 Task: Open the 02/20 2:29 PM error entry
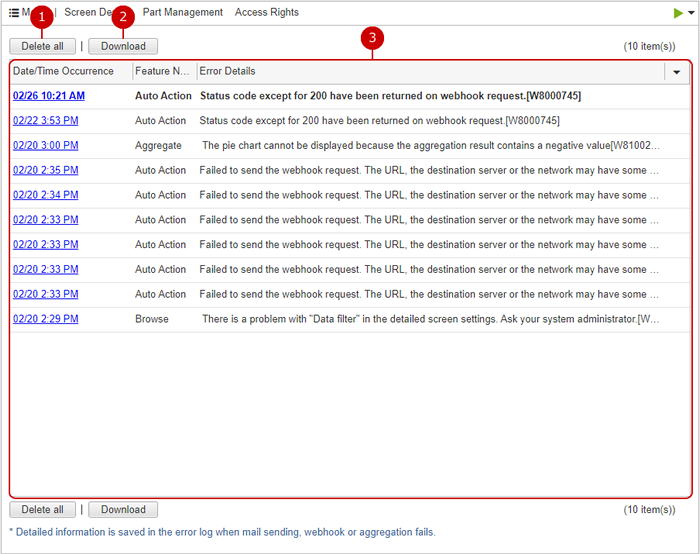[46, 319]
